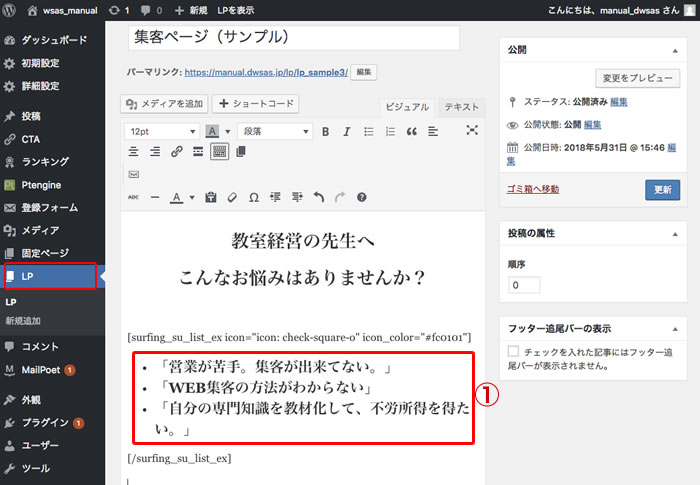
Task: Open the 12pt font size dropdown
Action: [x=161, y=131]
